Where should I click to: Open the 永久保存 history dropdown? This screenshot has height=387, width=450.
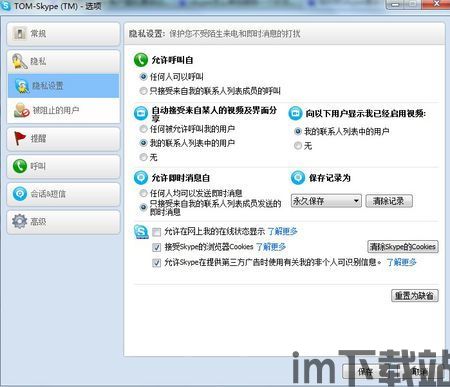point(326,201)
